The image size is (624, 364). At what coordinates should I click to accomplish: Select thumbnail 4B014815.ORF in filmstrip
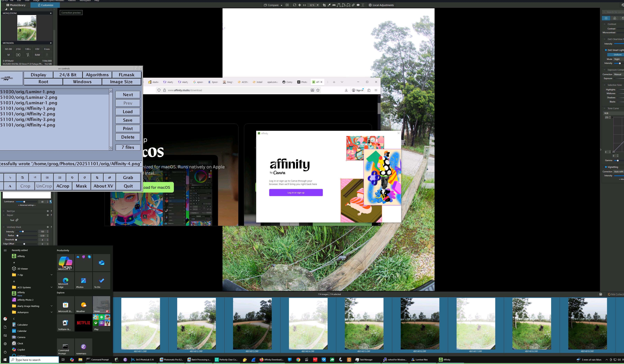pos(364,323)
